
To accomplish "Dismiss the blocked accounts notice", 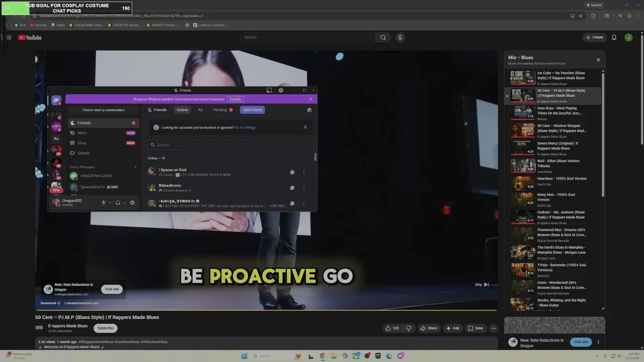I will [x=305, y=127].
